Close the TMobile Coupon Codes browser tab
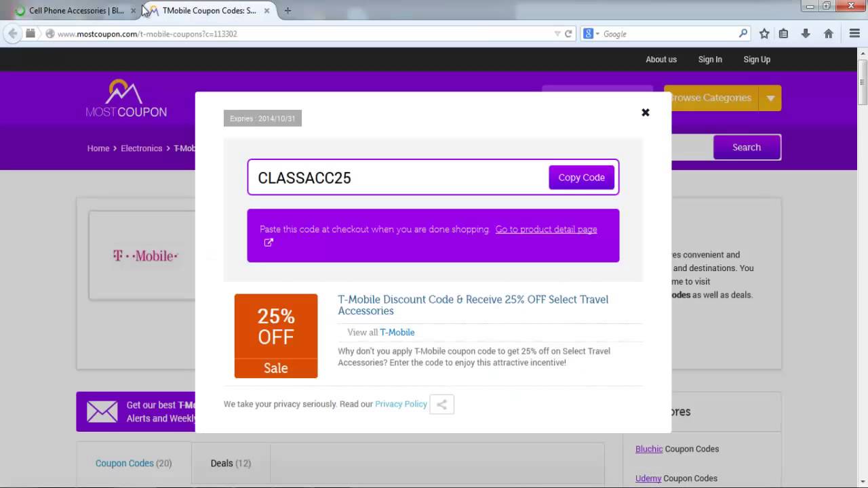The height and width of the screenshot is (488, 868). tap(267, 11)
